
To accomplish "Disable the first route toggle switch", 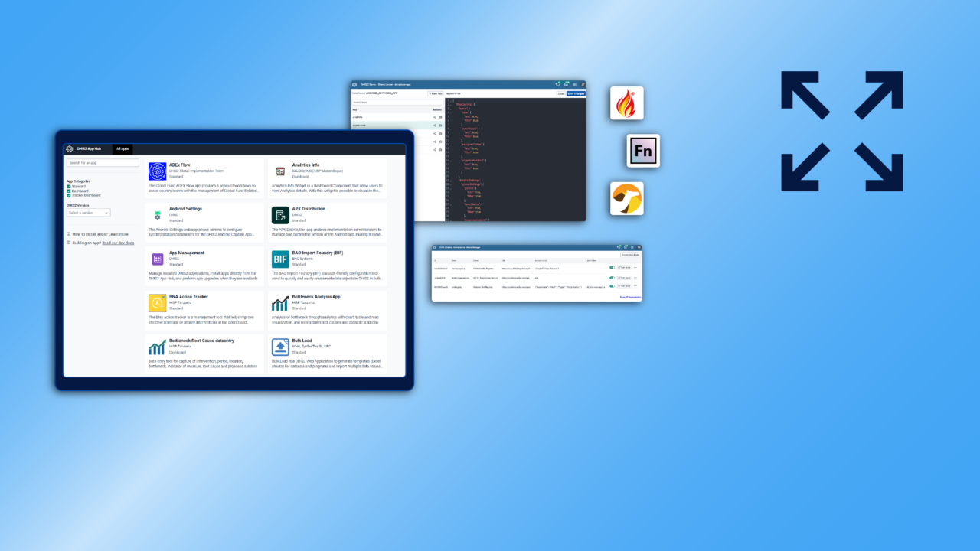I will (x=612, y=267).
